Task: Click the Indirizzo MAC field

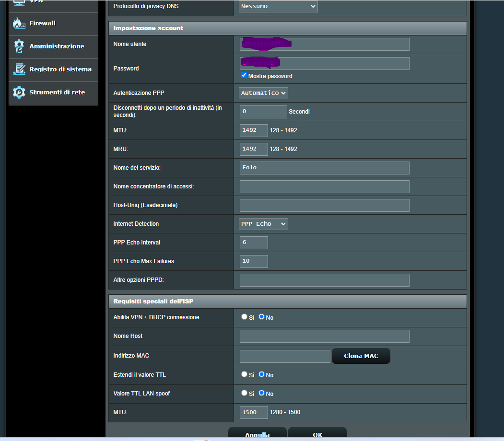Action: [x=285, y=356]
